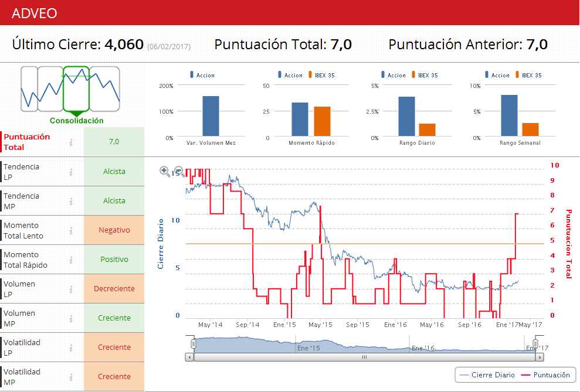Click navigator scrollbar right arrow
This screenshot has width=580, height=392.
540,357
